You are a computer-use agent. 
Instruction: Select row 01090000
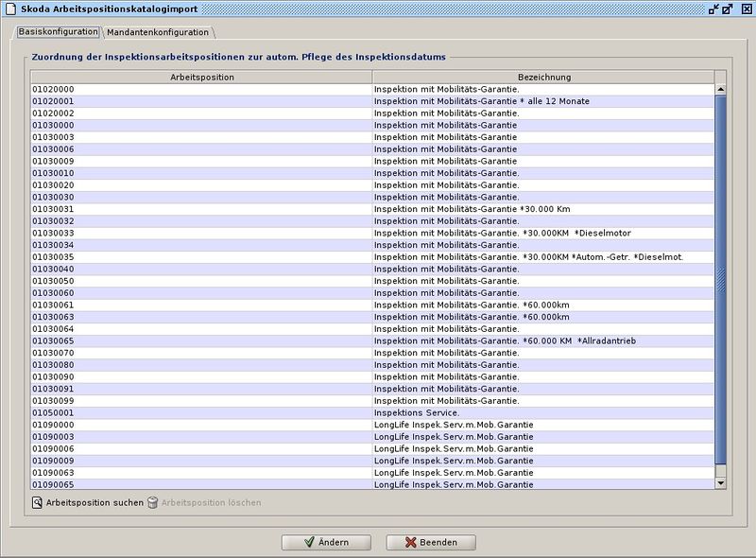point(372,425)
